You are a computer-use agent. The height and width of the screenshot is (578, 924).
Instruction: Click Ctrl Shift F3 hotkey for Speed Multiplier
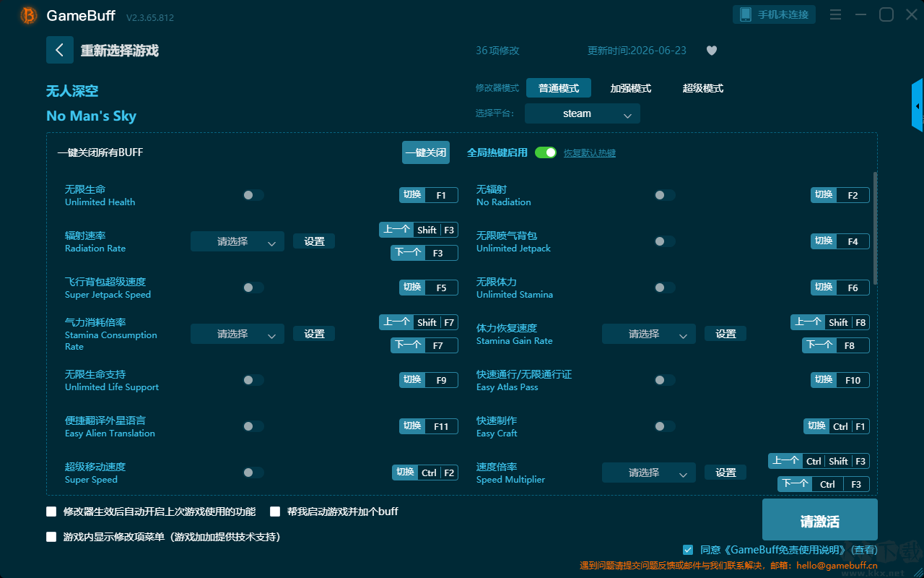819,461
